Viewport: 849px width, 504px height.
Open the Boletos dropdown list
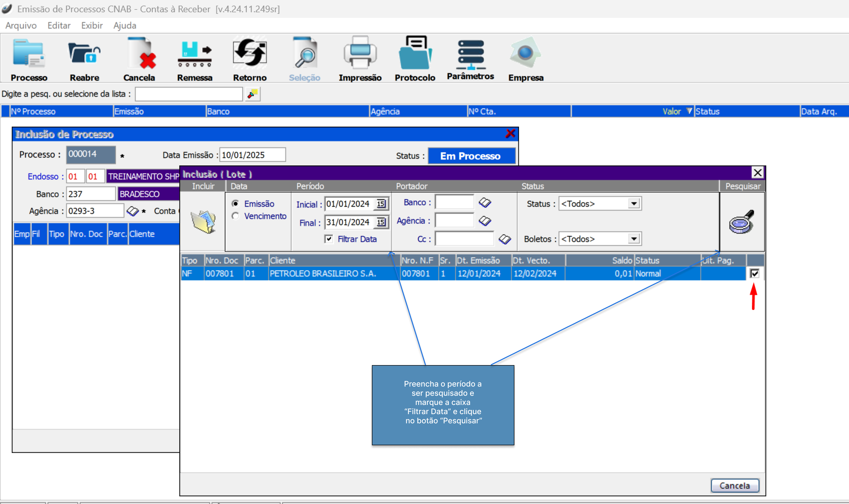[634, 239]
